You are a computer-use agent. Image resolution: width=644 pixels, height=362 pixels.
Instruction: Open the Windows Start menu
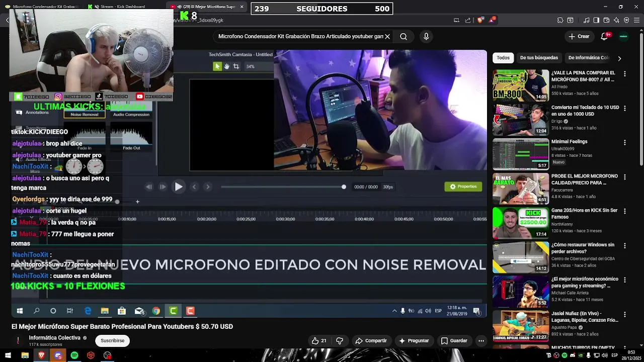(8, 355)
